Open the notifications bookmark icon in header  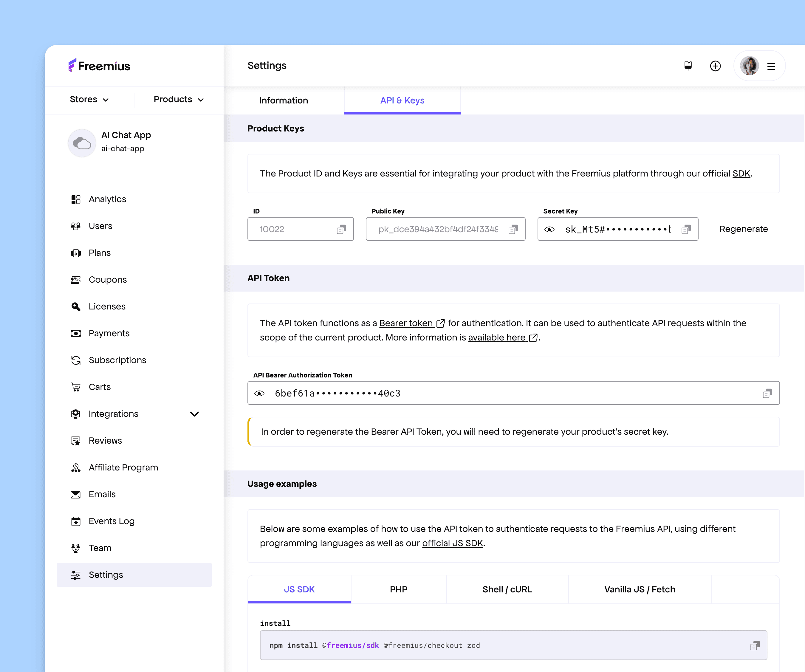688,66
